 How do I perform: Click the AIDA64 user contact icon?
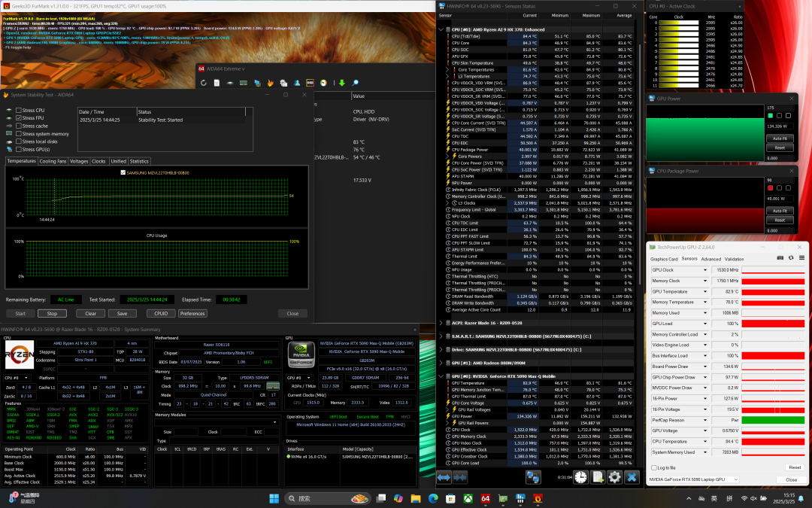click(297, 83)
